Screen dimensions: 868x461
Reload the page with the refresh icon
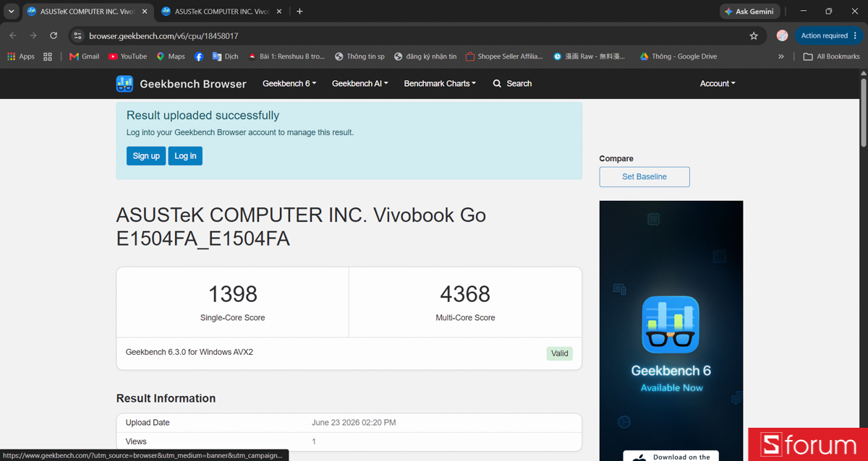[54, 35]
